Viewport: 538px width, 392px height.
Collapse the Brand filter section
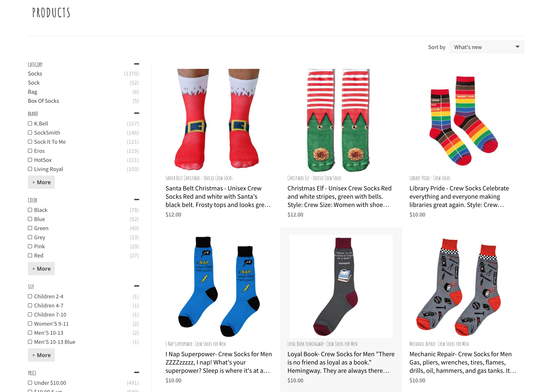[136, 113]
